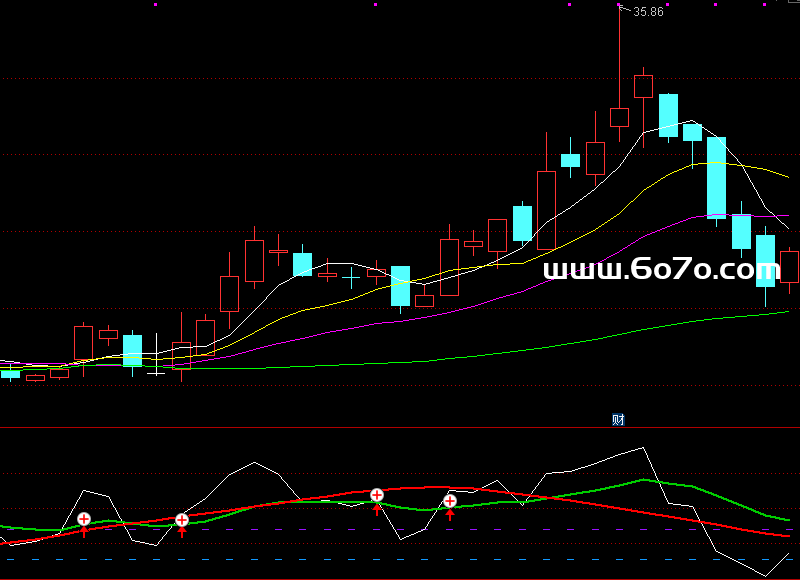The width and height of the screenshot is (800, 580).
Task: Click the third plus signal marker from left
Action: 377,495
